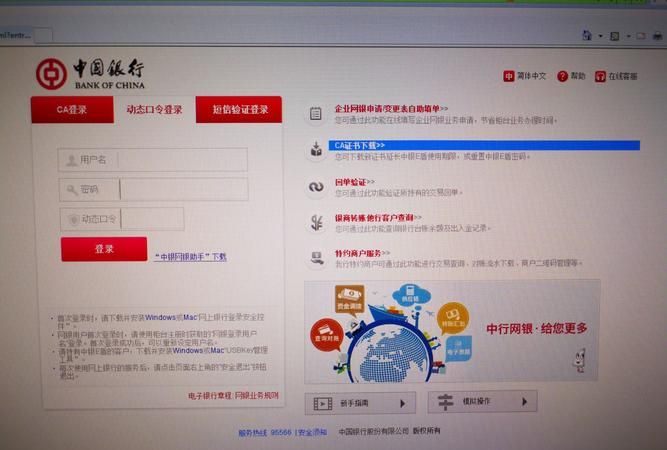
Task: Focus the 密码 password field
Action: tap(154, 189)
